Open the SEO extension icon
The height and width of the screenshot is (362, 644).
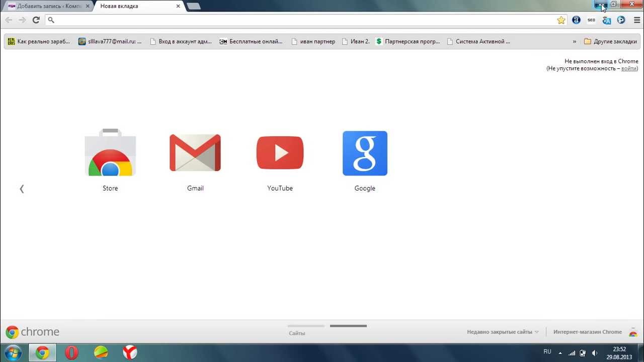[x=591, y=20]
